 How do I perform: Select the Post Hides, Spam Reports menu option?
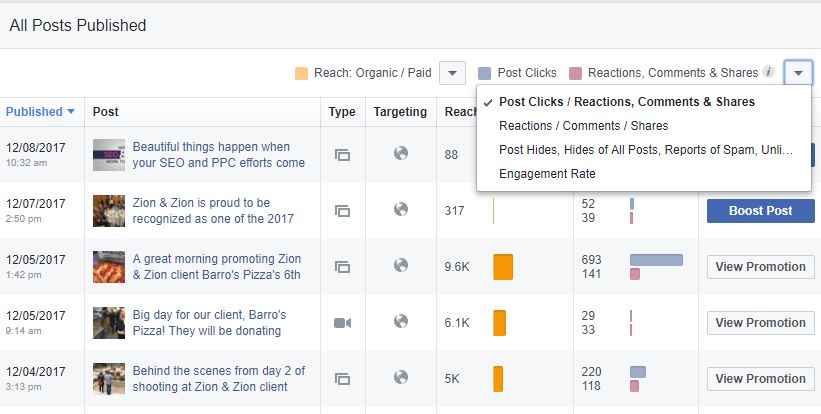pyautogui.click(x=645, y=150)
